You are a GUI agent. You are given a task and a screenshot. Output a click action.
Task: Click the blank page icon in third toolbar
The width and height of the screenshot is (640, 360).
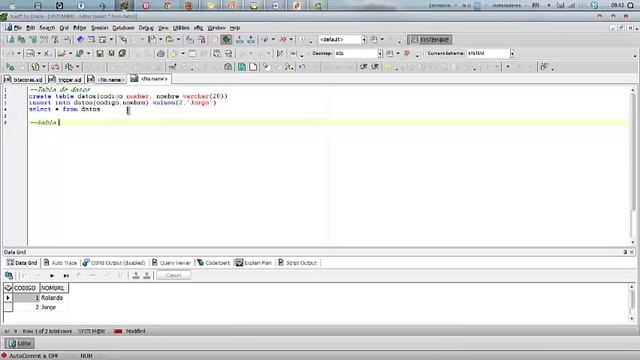pyautogui.click(x=253, y=67)
